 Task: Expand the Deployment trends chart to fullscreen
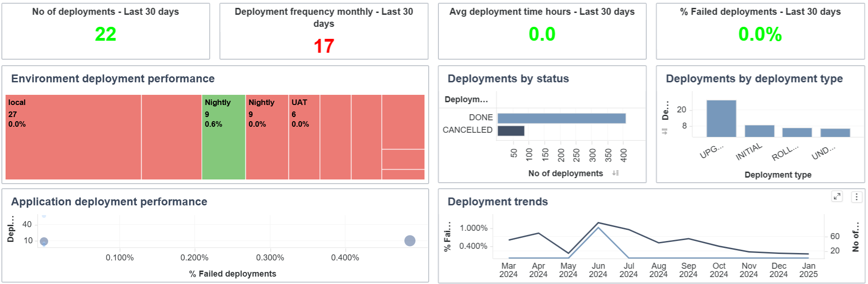pyautogui.click(x=837, y=197)
